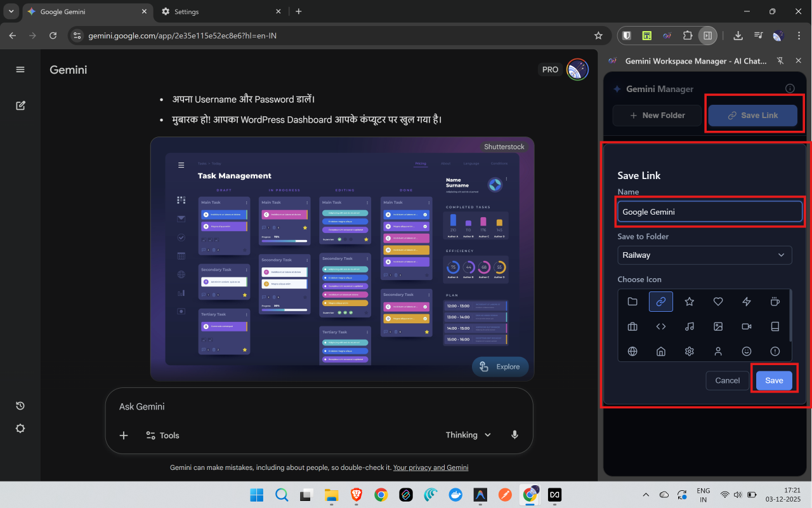Screen dimensions: 812x508
Task: Click the plus attach button in prompt box
Action: coord(124,435)
